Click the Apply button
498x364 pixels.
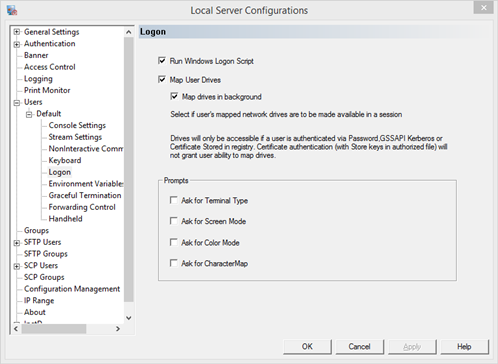(412, 347)
